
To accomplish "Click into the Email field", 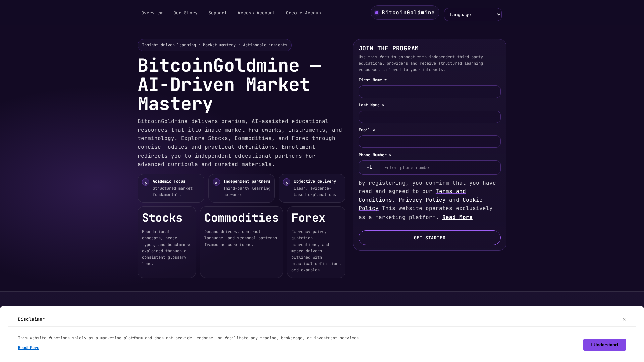I will tap(429, 142).
